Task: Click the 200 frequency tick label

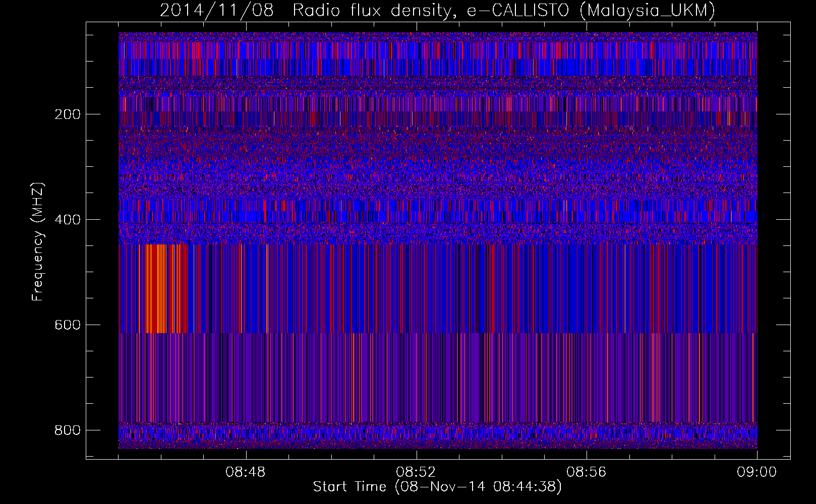Action: click(67, 114)
